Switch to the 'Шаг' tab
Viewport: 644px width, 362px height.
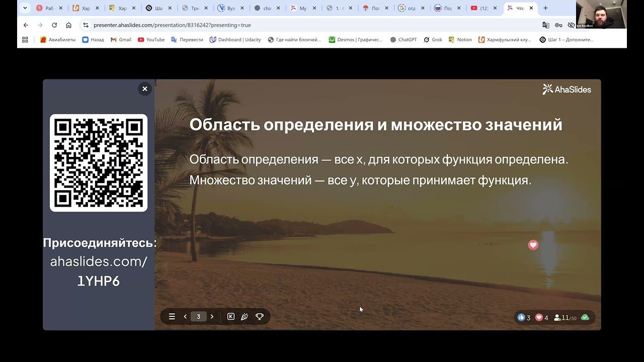coord(158,8)
